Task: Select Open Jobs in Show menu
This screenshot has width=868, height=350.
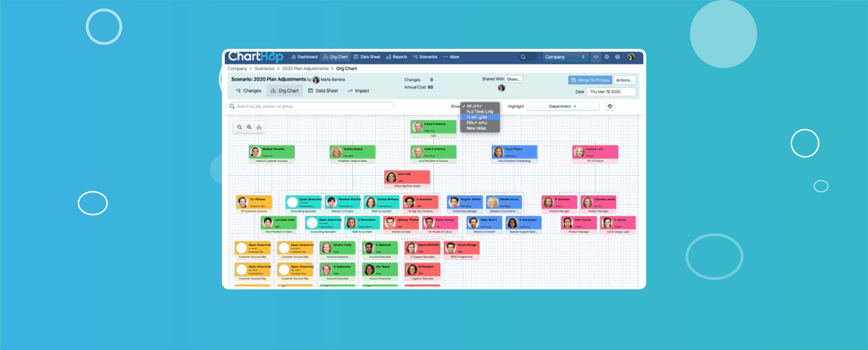Action: coord(477,117)
